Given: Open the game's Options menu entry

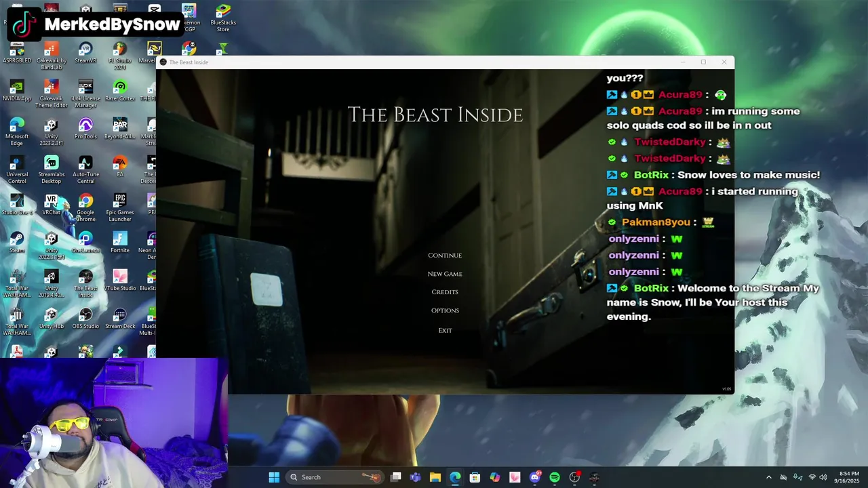Looking at the screenshot, I should coord(445,310).
